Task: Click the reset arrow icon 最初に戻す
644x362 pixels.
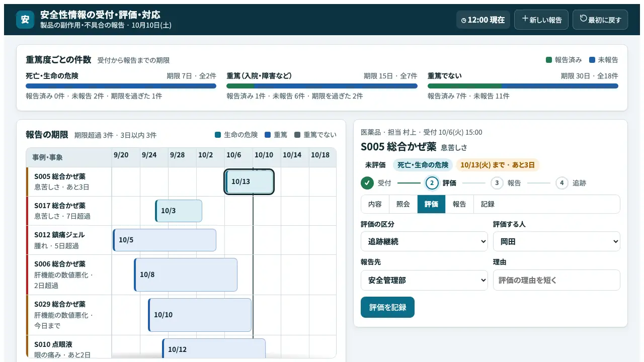Action: tap(583, 19)
